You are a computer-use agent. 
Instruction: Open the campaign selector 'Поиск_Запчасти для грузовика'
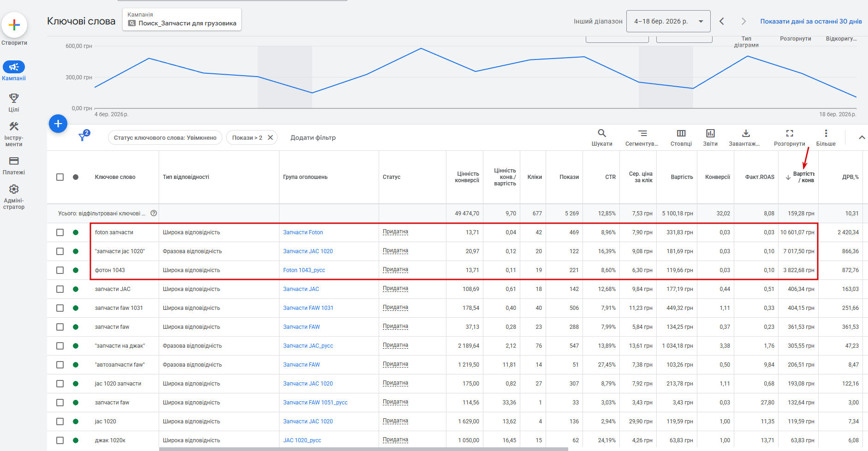[182, 20]
